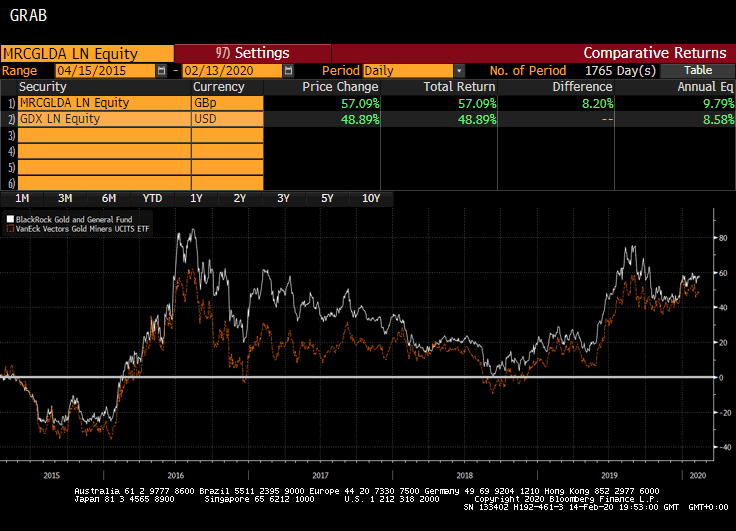Click the 2018 year label on chart axis
Screen dimensions: 736x531
tap(465, 476)
